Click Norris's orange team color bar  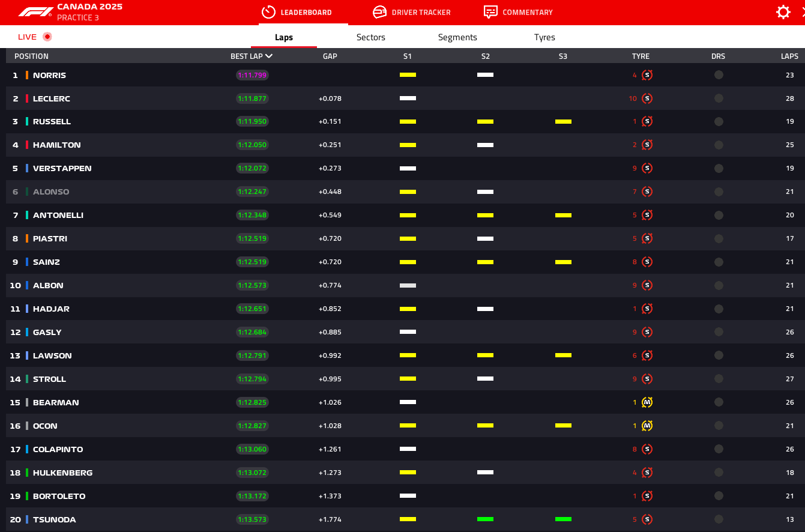point(27,75)
